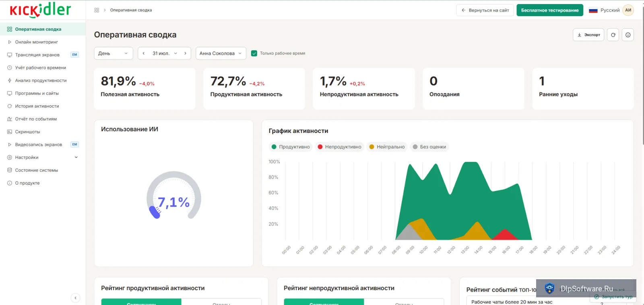Toggle the Только рабочее время checkbox

tap(254, 53)
